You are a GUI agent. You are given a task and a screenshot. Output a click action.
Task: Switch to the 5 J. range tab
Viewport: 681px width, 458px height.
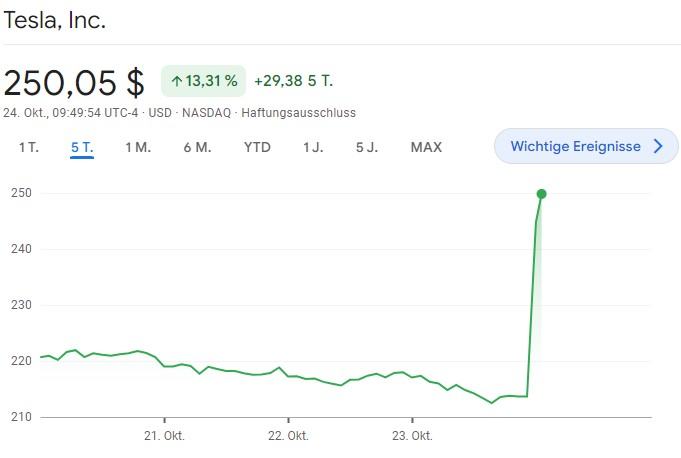[x=367, y=147]
